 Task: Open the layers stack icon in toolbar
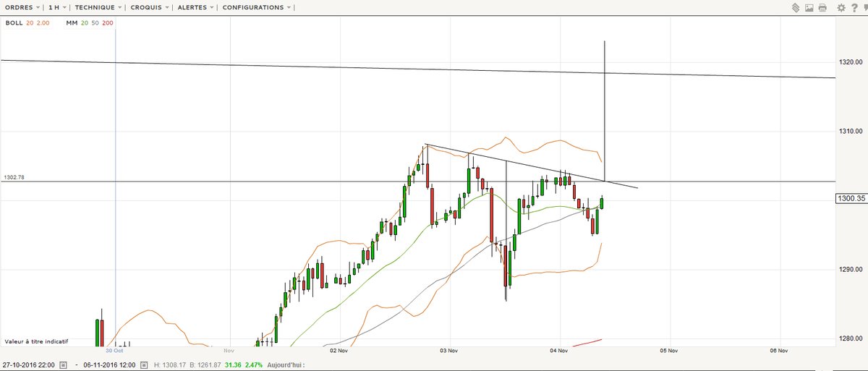point(794,8)
